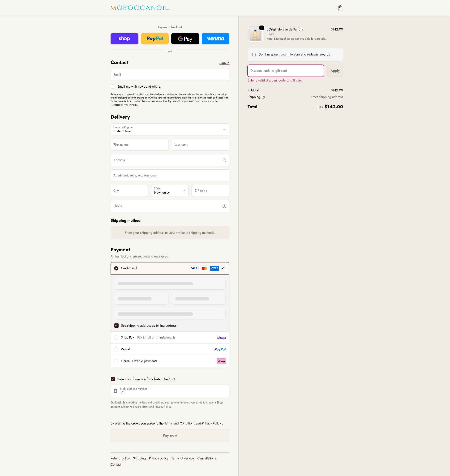Open the Country/Region dropdown
The image size is (450, 476).
click(x=170, y=129)
